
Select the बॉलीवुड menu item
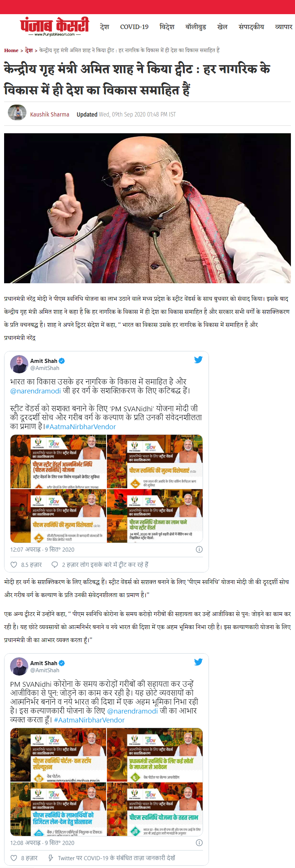point(196,27)
